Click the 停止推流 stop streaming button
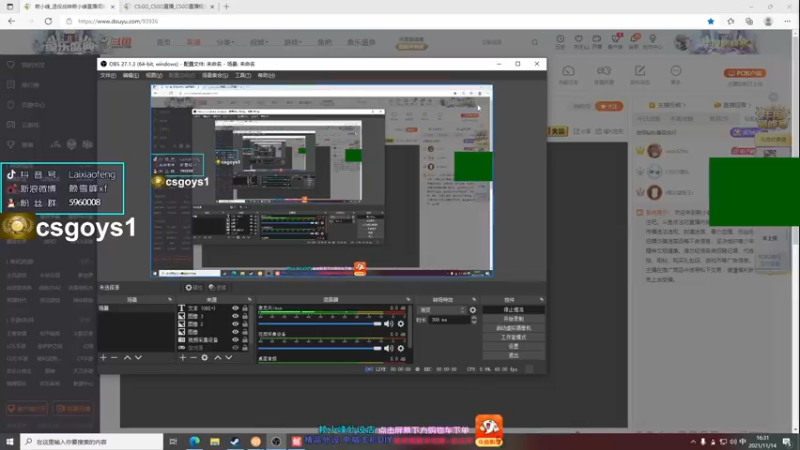The height and width of the screenshot is (450, 800). [513, 310]
